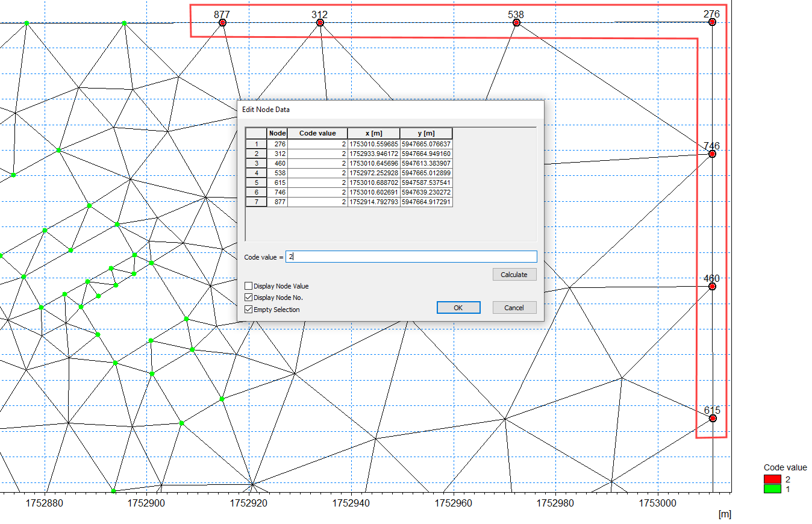Click the Code value cell for node 276
Viewport: 812px width, 524px height.
pyautogui.click(x=317, y=145)
